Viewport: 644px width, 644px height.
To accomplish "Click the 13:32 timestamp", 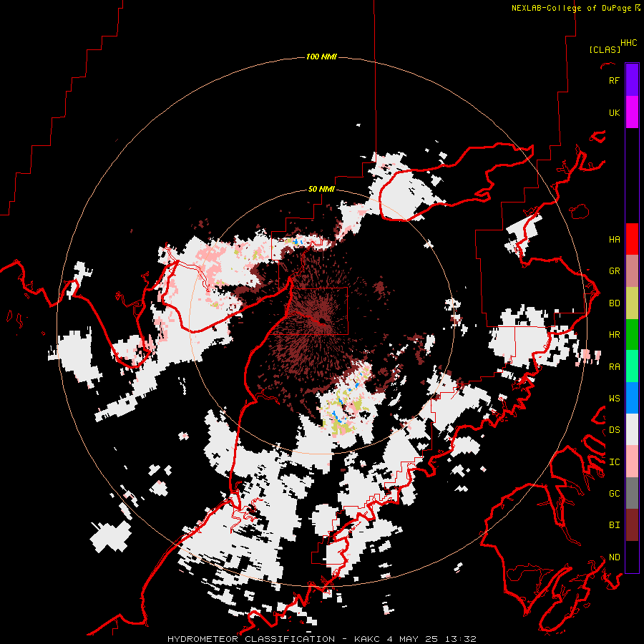I will tap(462, 639).
